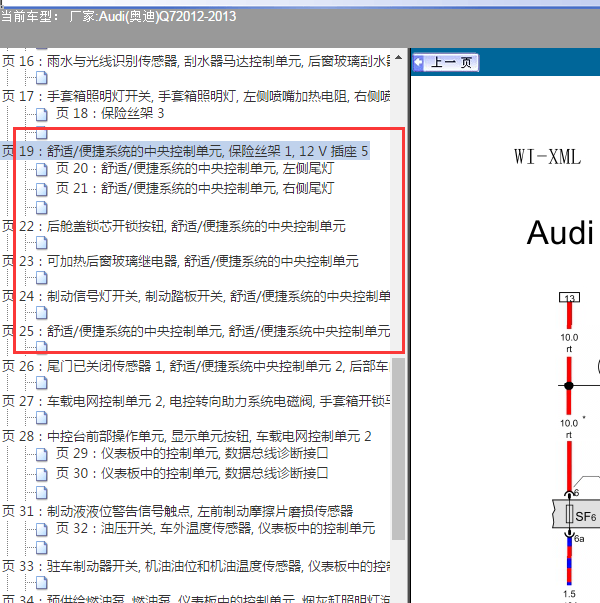600x603 pixels.
Task: Click the blank document icon below 页 22
Action: tap(42, 243)
